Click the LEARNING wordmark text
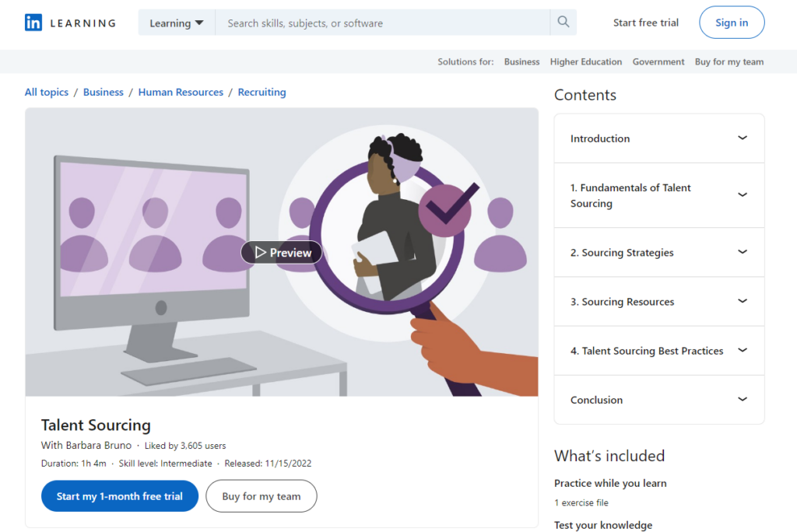 coord(83,23)
